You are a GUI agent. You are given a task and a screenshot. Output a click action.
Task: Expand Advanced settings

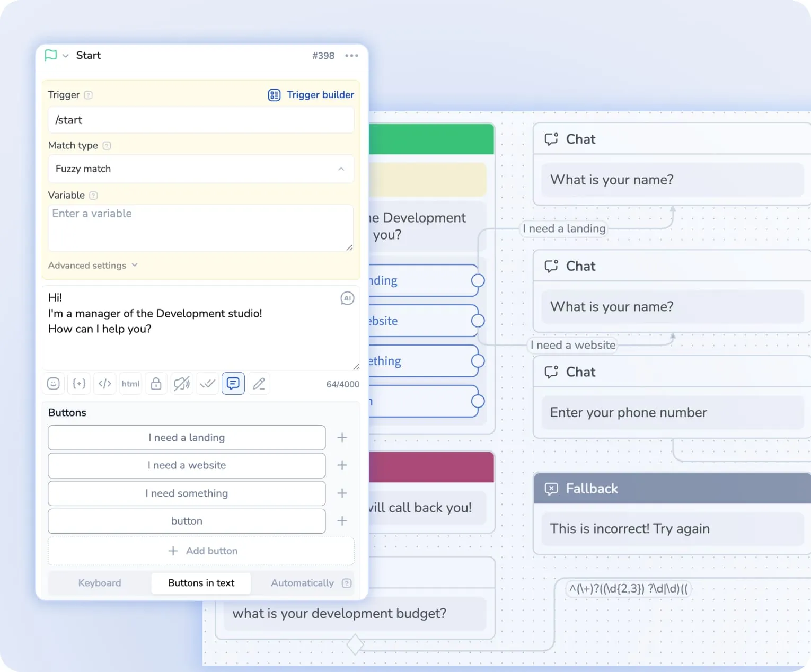pos(93,265)
